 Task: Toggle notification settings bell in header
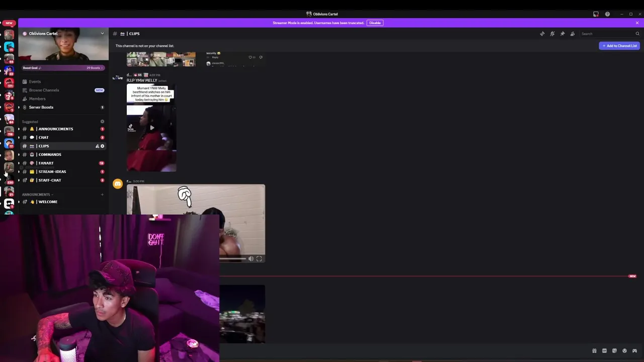pos(552,34)
